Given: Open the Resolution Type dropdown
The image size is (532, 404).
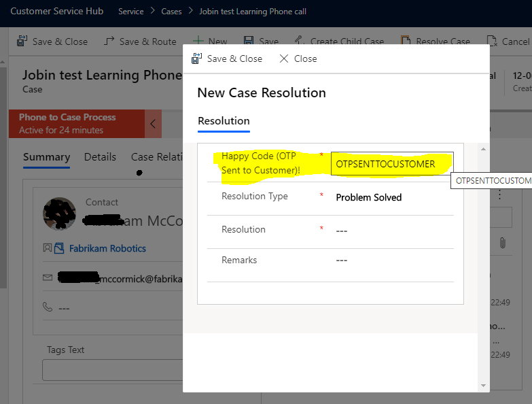Looking at the screenshot, I should coord(391,197).
